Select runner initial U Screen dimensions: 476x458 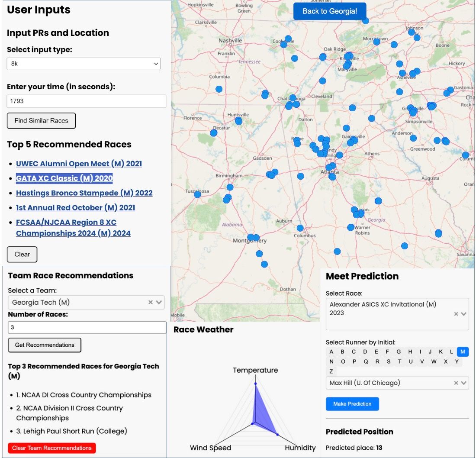point(411,361)
